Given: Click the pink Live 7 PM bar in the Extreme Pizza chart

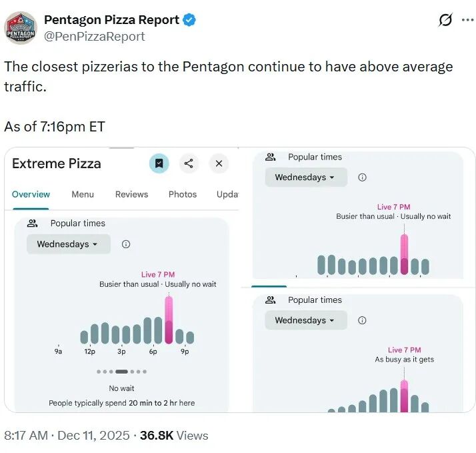Looking at the screenshot, I should pos(169,320).
